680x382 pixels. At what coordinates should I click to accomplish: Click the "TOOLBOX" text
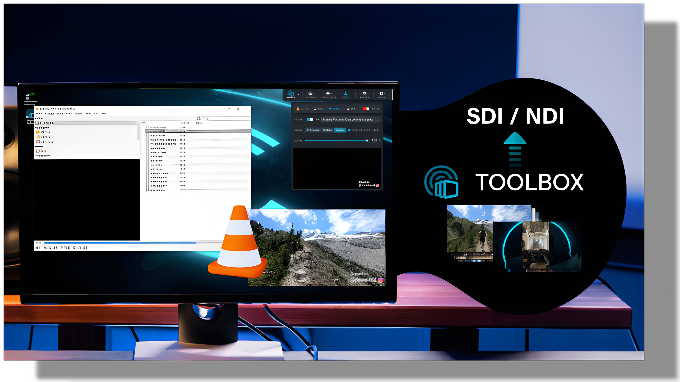tap(530, 182)
